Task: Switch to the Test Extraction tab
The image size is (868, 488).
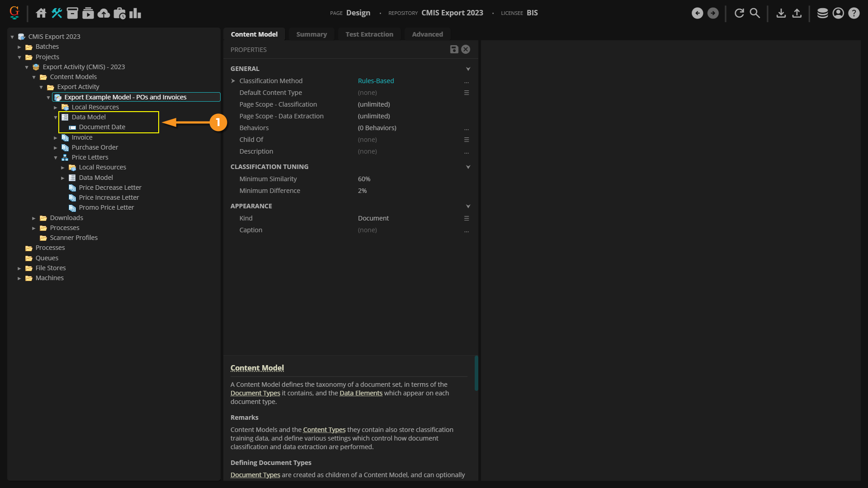Action: (369, 34)
